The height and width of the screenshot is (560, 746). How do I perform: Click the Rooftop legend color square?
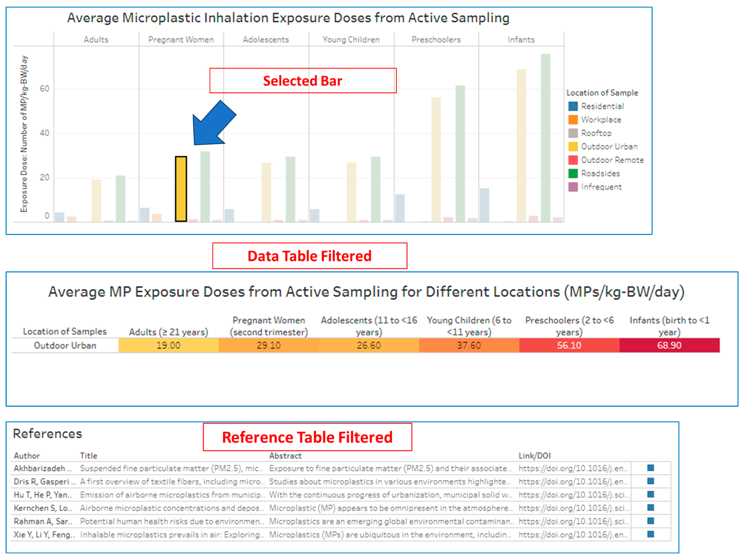click(x=573, y=133)
